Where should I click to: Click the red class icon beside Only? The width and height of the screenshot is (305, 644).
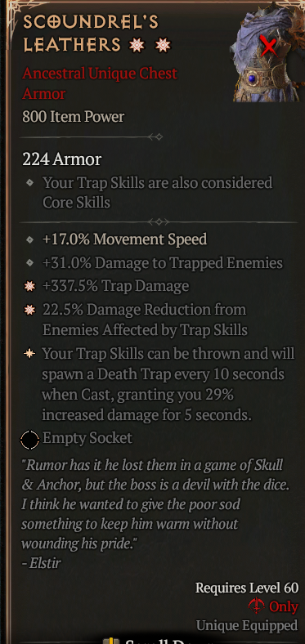[x=257, y=606]
